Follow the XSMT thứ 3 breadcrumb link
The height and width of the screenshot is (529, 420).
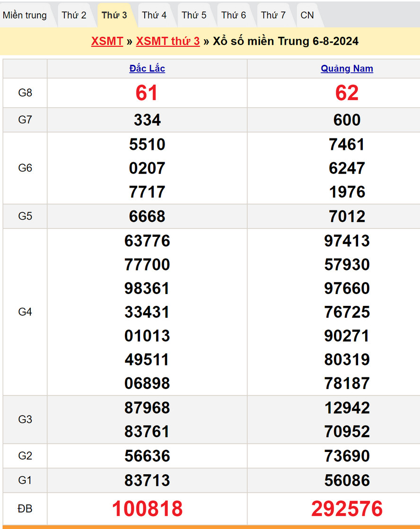[x=168, y=41]
